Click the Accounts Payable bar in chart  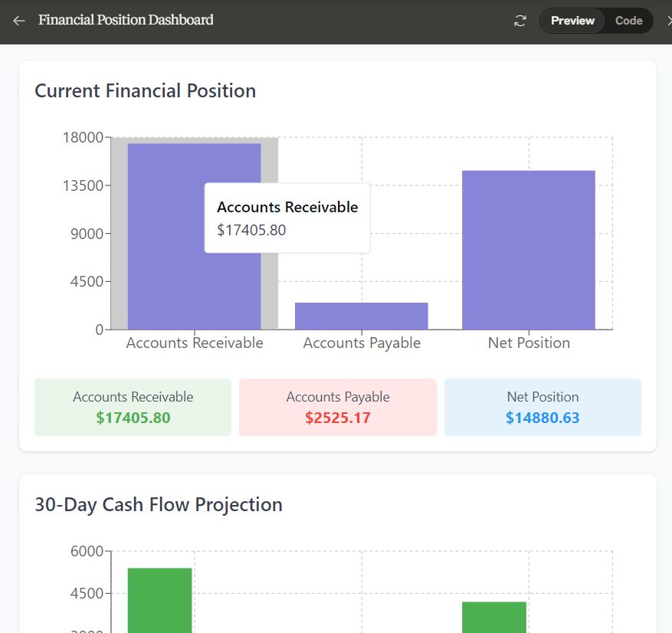coord(361,316)
